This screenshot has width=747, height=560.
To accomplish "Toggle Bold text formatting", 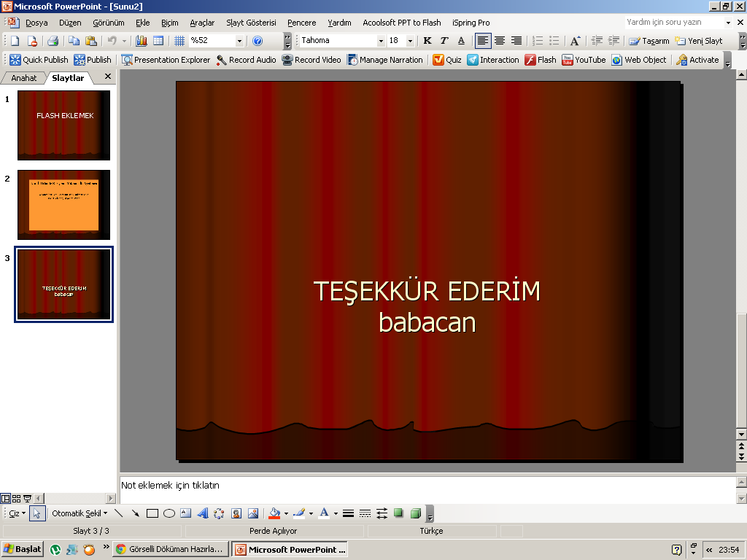I will [427, 41].
